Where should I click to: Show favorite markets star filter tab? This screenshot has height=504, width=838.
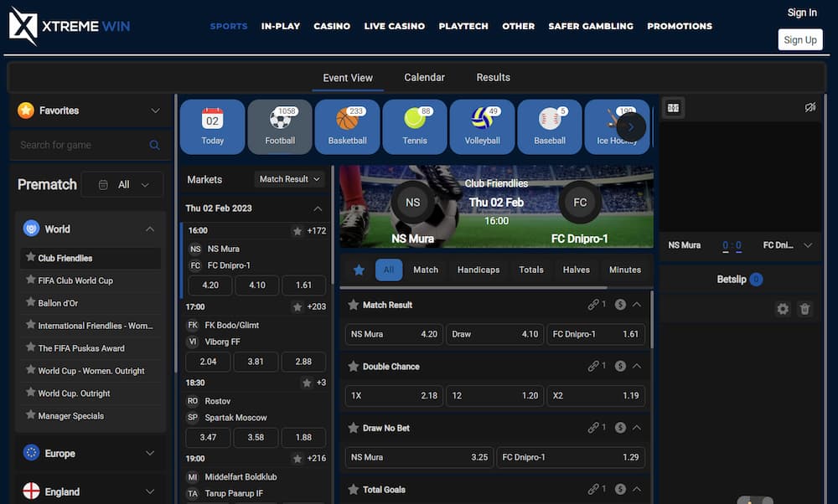tap(360, 270)
